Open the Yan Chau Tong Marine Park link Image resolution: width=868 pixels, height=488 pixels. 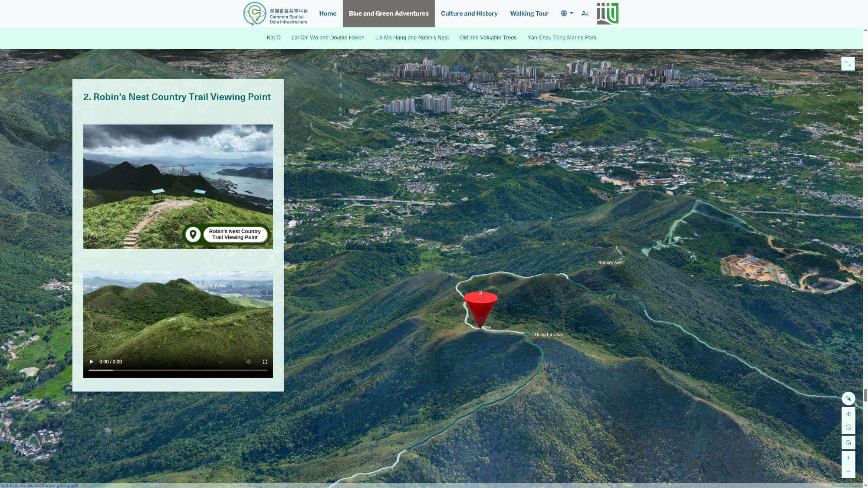[x=561, y=38]
